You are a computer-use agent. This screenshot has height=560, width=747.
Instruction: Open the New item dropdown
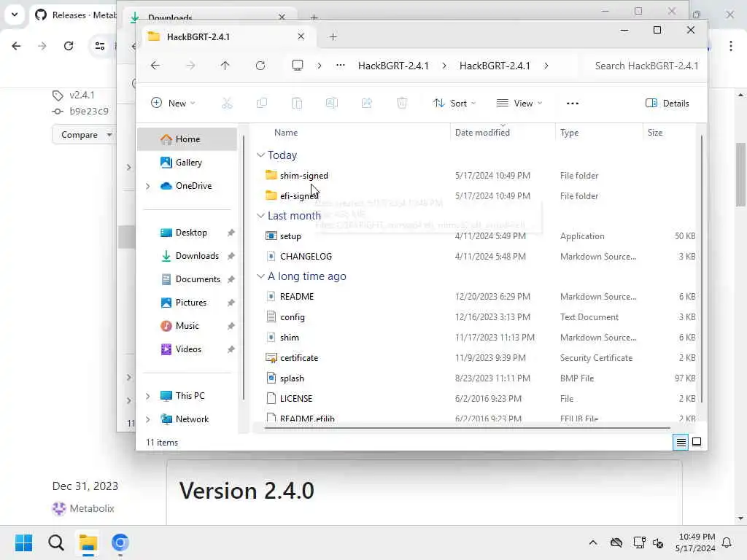[173, 104]
